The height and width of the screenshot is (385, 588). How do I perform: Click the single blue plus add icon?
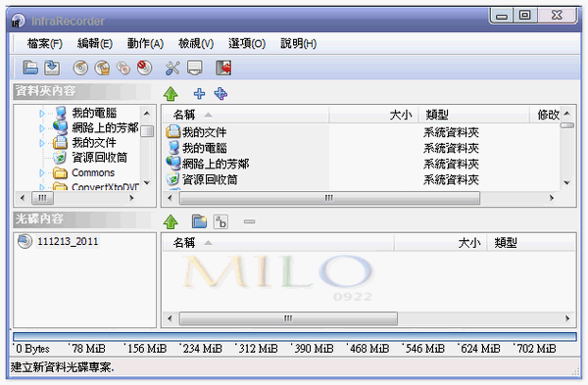pyautogui.click(x=199, y=93)
